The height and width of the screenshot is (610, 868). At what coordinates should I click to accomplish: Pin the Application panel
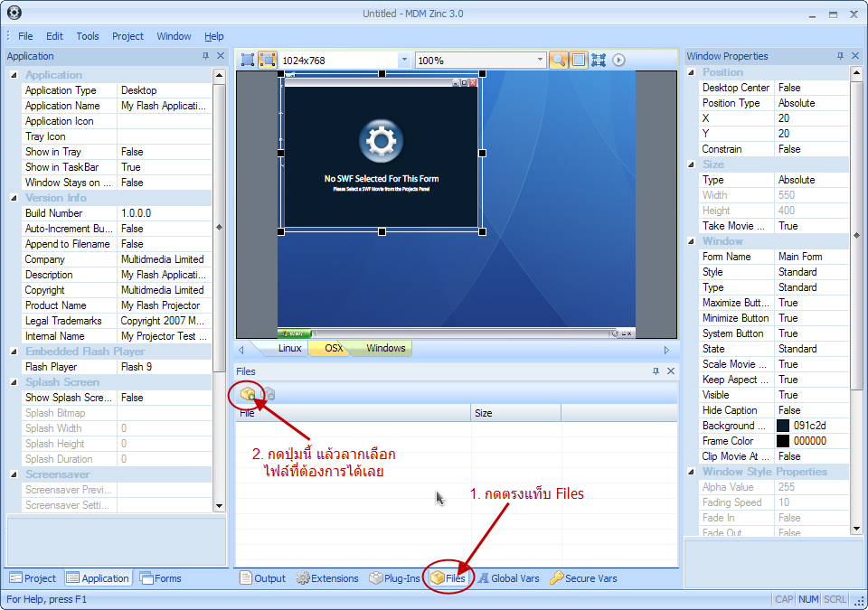tap(205, 56)
